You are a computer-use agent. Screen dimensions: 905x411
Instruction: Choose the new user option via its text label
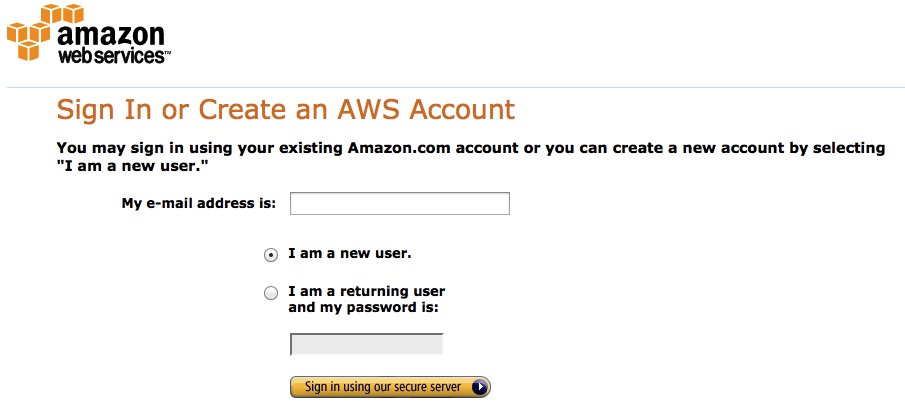[x=350, y=253]
